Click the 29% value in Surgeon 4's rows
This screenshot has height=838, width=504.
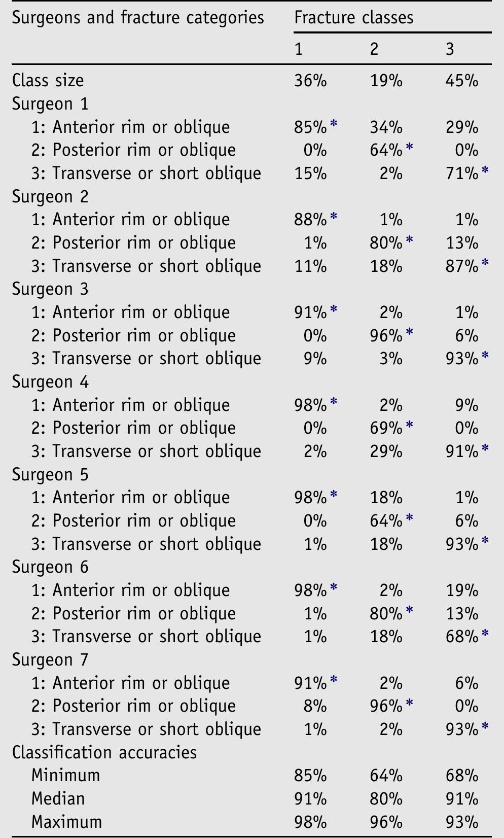point(386,451)
